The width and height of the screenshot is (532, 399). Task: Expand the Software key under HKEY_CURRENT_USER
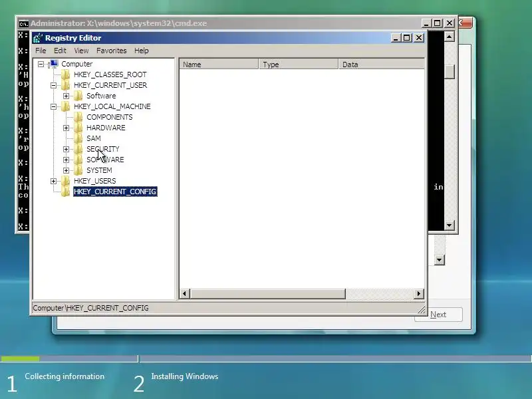(x=66, y=96)
